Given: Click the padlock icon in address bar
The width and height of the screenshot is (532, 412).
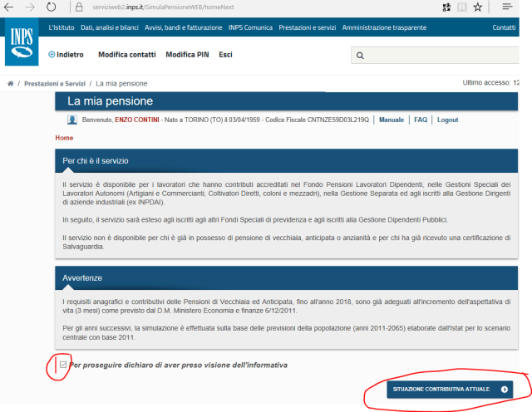Looking at the screenshot, I should [79, 7].
